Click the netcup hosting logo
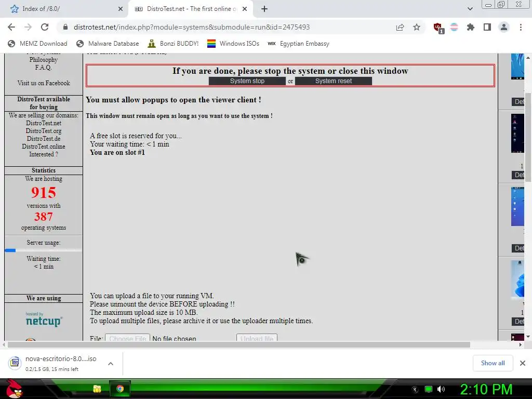 pos(44,320)
